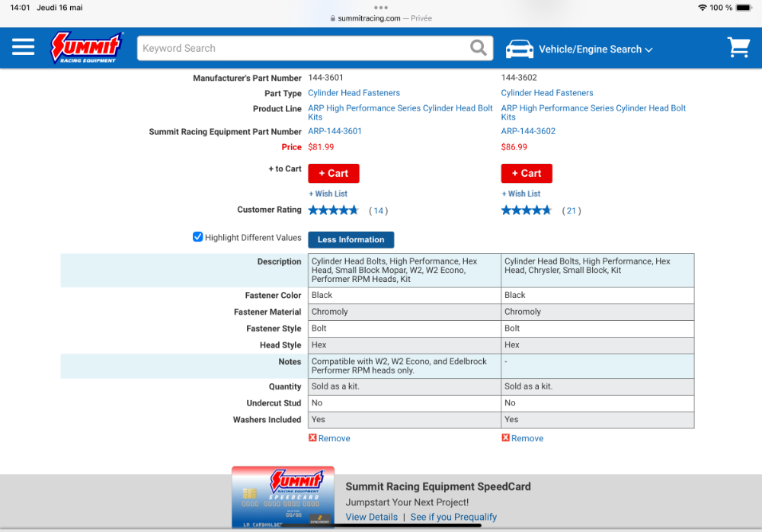The image size is (762, 532).
Task: Open the hamburger navigation menu
Action: 24,47
